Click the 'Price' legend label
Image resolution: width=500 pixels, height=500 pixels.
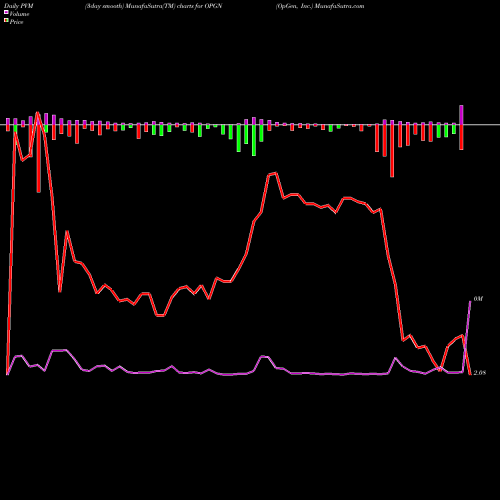pyautogui.click(x=16, y=22)
